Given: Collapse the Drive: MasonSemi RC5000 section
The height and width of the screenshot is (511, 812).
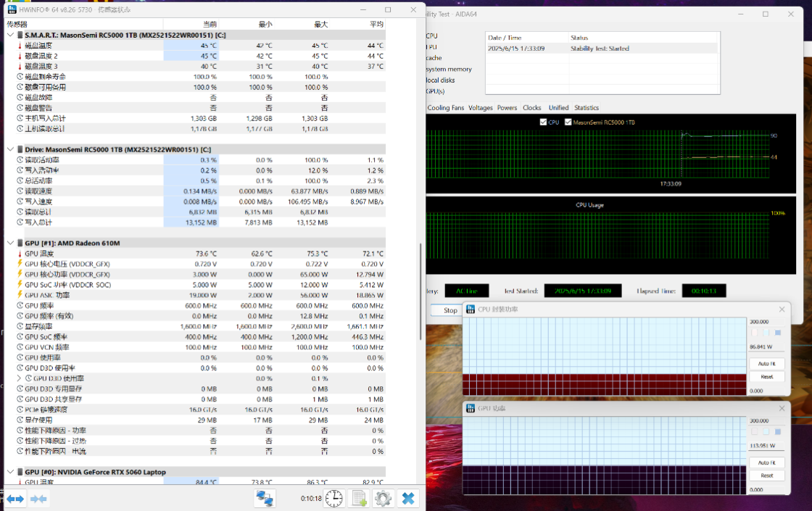Looking at the screenshot, I should click(x=10, y=149).
